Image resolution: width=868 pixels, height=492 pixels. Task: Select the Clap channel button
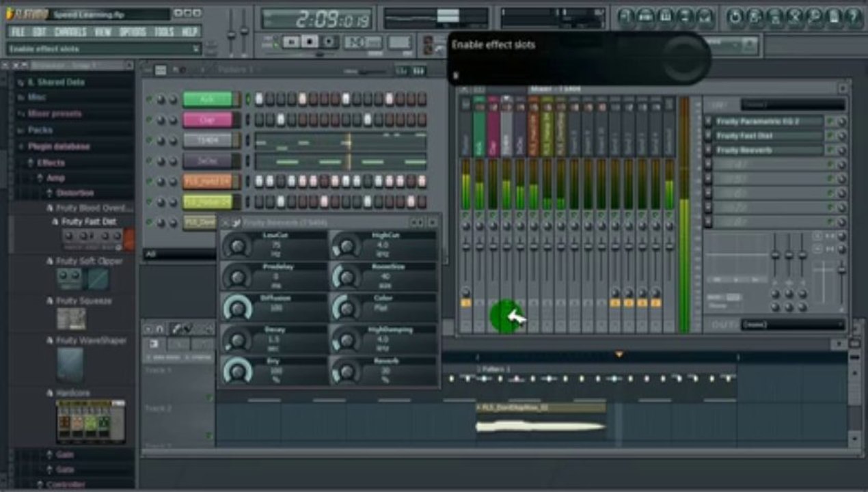click(208, 120)
